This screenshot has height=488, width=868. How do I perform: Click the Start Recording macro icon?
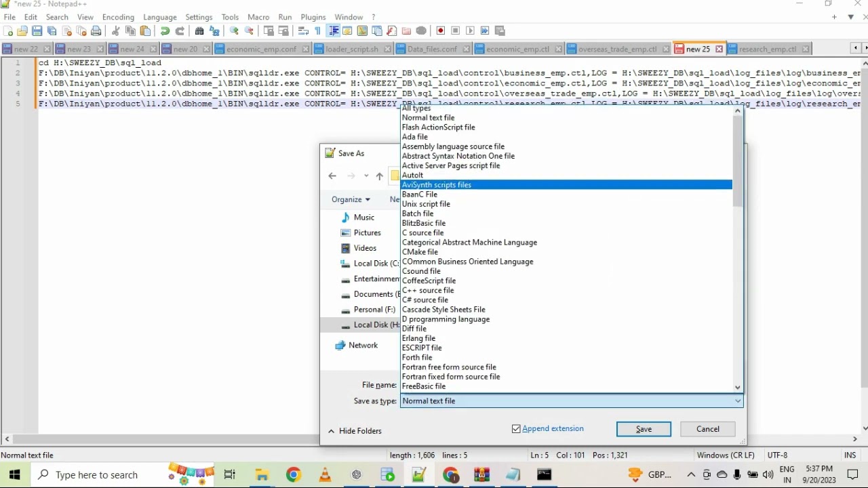(441, 30)
